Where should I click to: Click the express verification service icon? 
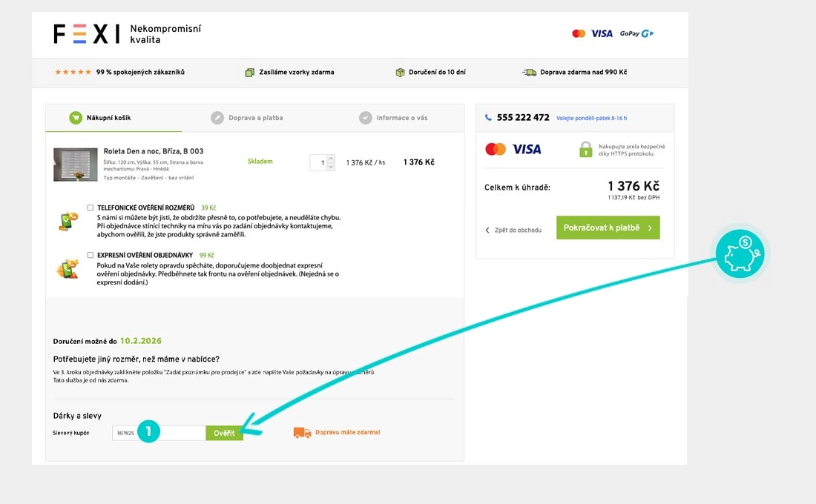(68, 269)
